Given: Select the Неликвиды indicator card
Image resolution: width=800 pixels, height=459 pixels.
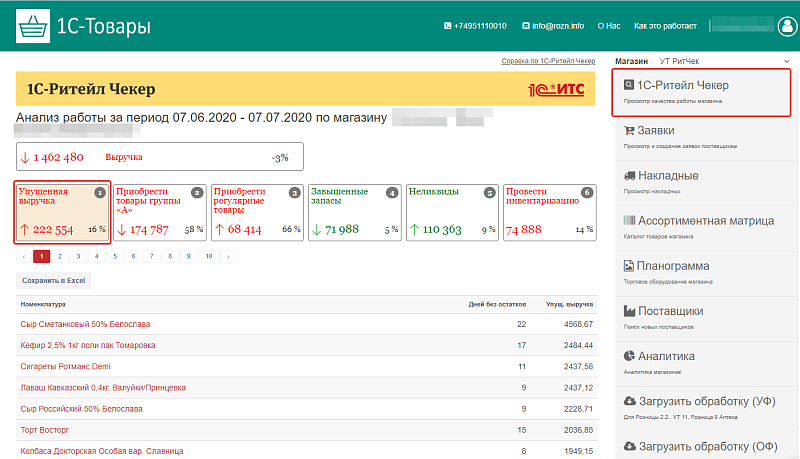Looking at the screenshot, I should pos(451,212).
